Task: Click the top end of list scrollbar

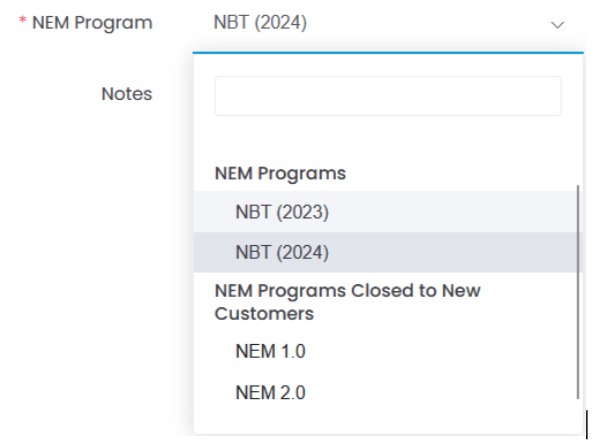Action: [x=578, y=188]
